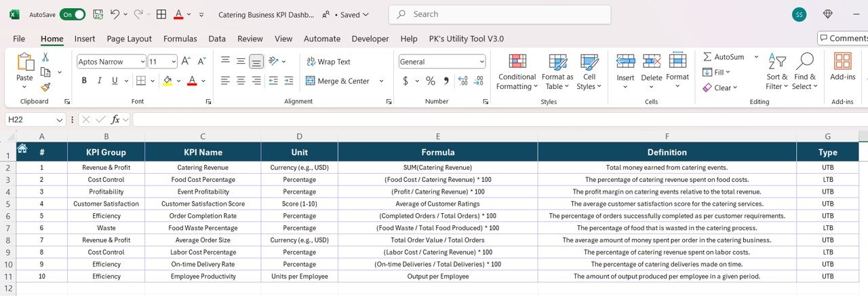The height and width of the screenshot is (296, 868).
Task: Select the Format Painter brush
Action: click(x=45, y=87)
